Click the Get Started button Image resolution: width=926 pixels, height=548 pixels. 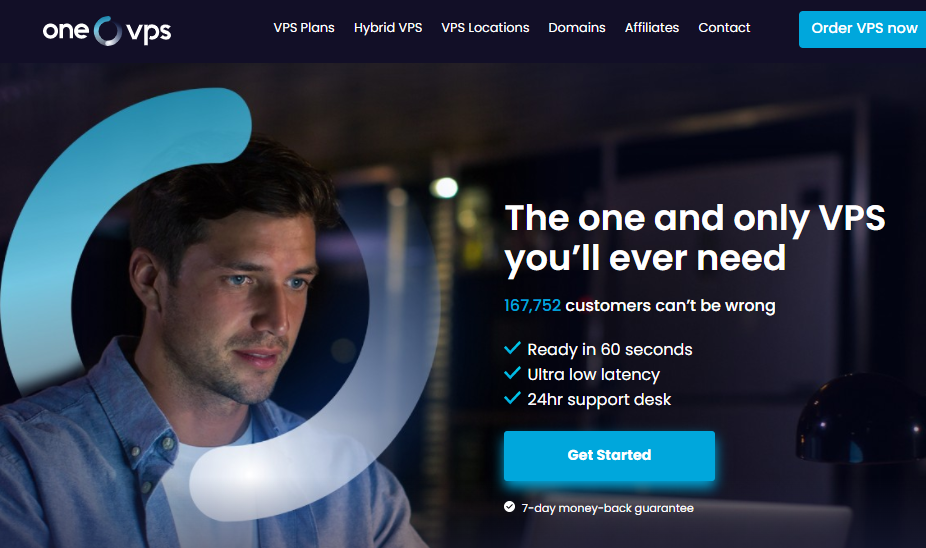(609, 455)
